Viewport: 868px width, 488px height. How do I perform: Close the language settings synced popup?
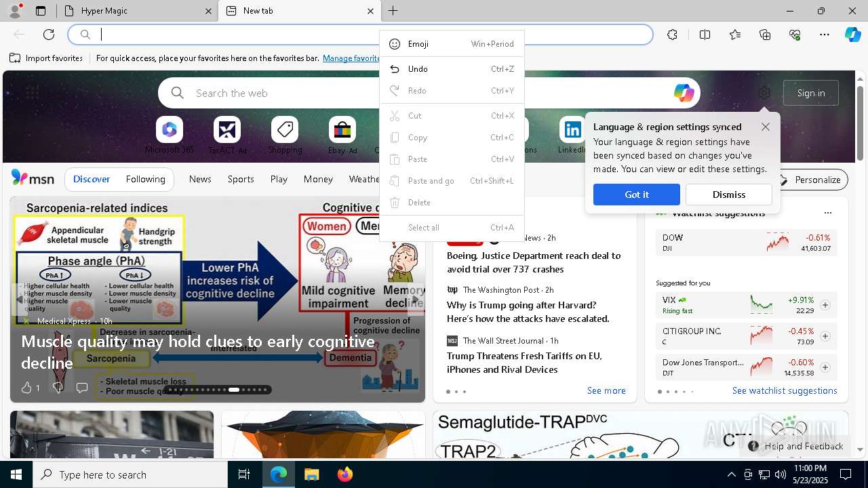[766, 127]
